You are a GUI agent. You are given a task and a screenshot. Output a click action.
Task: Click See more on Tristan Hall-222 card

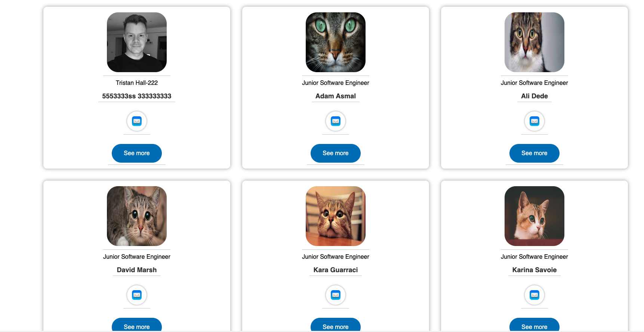click(137, 153)
